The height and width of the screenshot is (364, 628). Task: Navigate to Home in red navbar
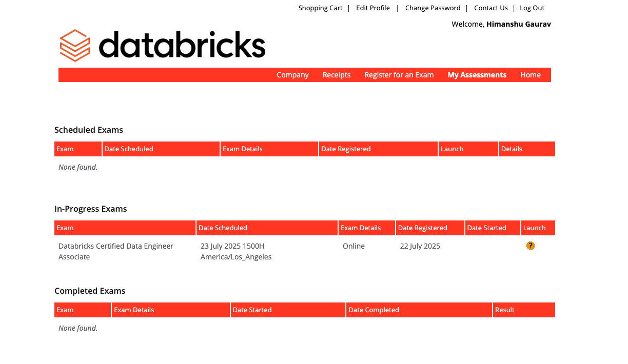[x=531, y=75]
